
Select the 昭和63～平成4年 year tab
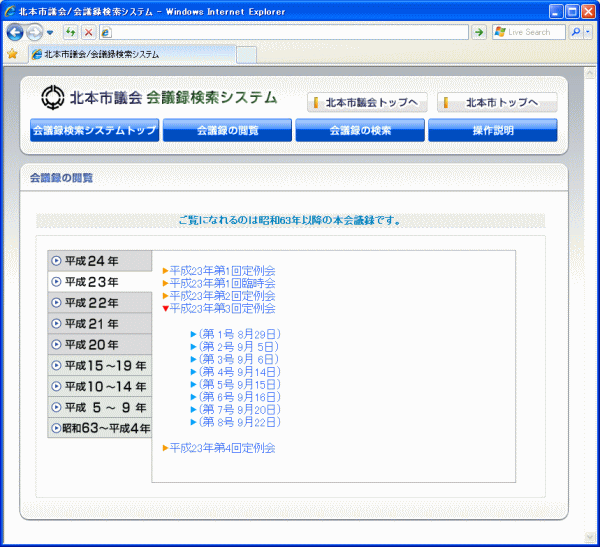[100, 428]
